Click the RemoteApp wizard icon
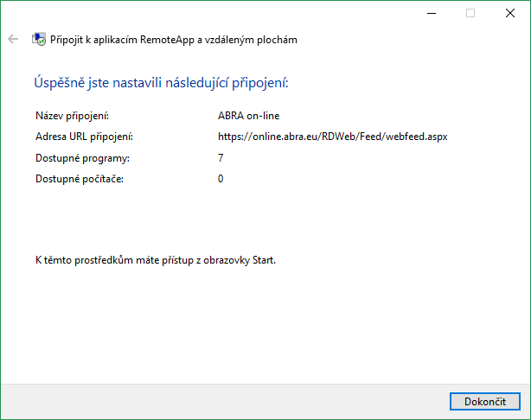 point(39,39)
